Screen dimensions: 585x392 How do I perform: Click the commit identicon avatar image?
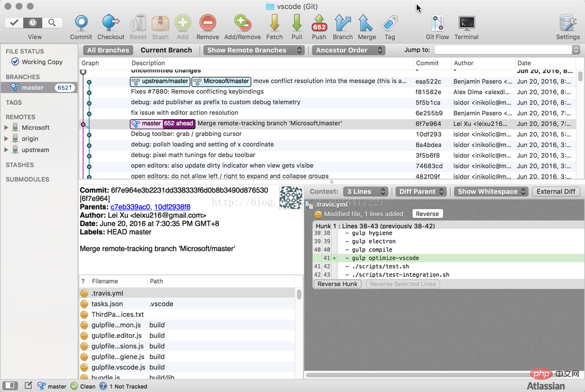[x=291, y=197]
